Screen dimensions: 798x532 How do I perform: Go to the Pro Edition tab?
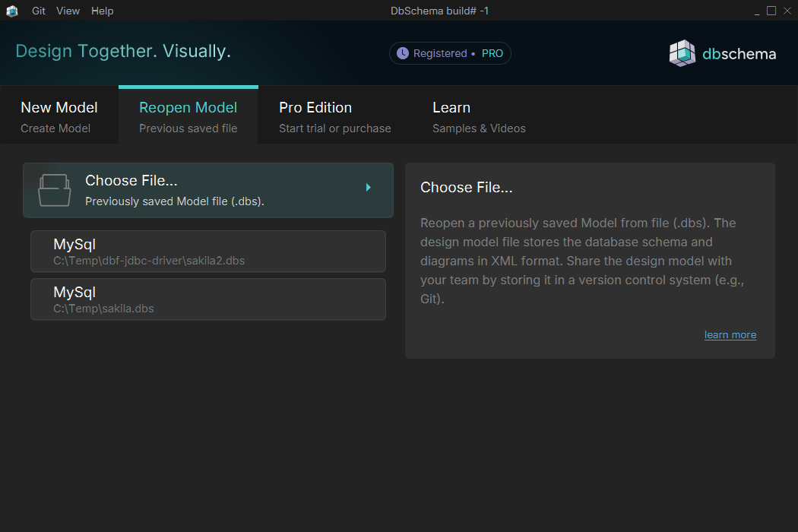[x=334, y=115]
